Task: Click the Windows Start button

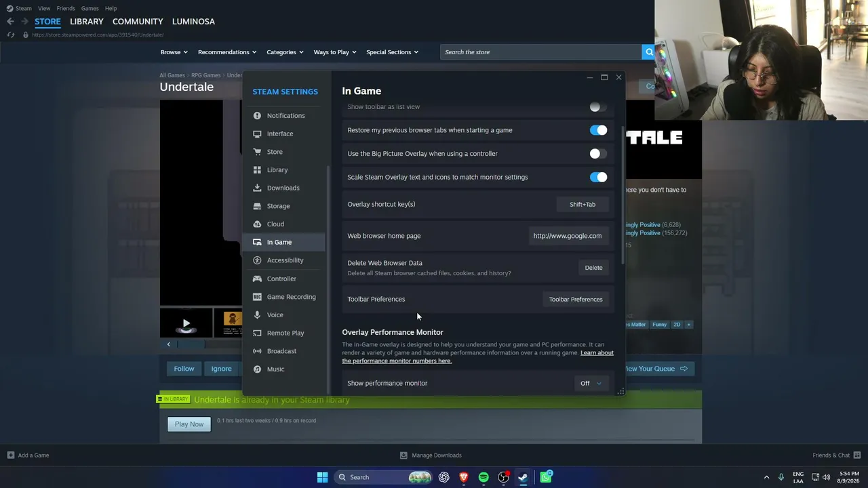Action: click(323, 477)
